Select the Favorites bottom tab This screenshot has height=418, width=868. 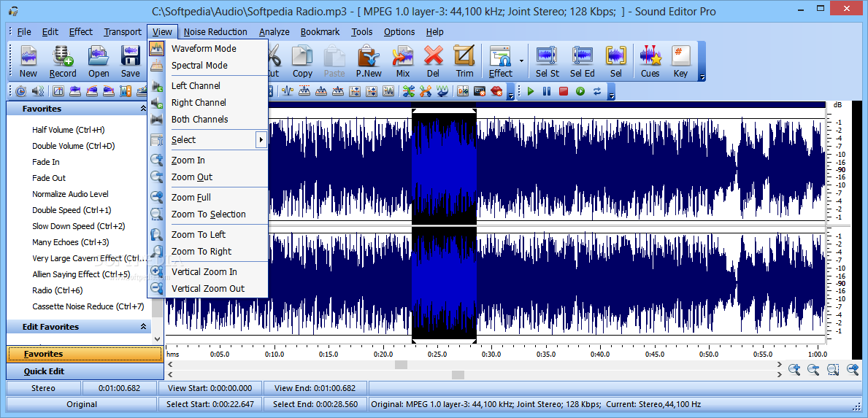pyautogui.click(x=85, y=354)
